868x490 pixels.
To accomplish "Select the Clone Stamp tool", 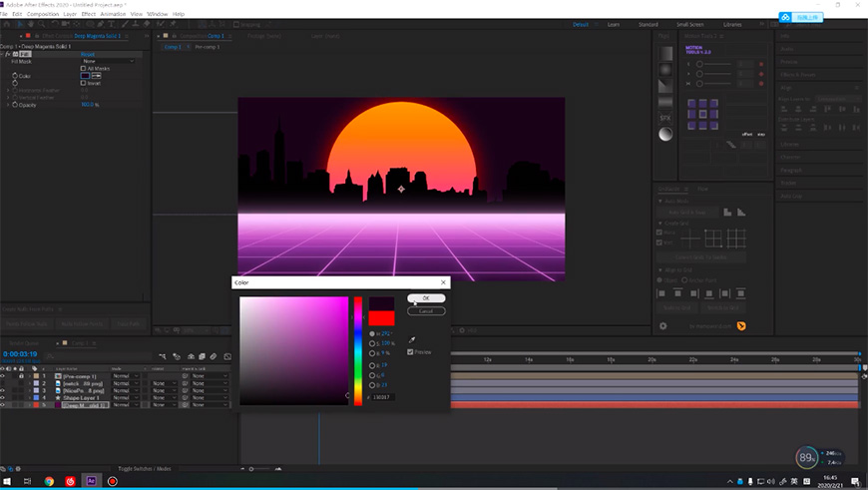I will coord(136,24).
